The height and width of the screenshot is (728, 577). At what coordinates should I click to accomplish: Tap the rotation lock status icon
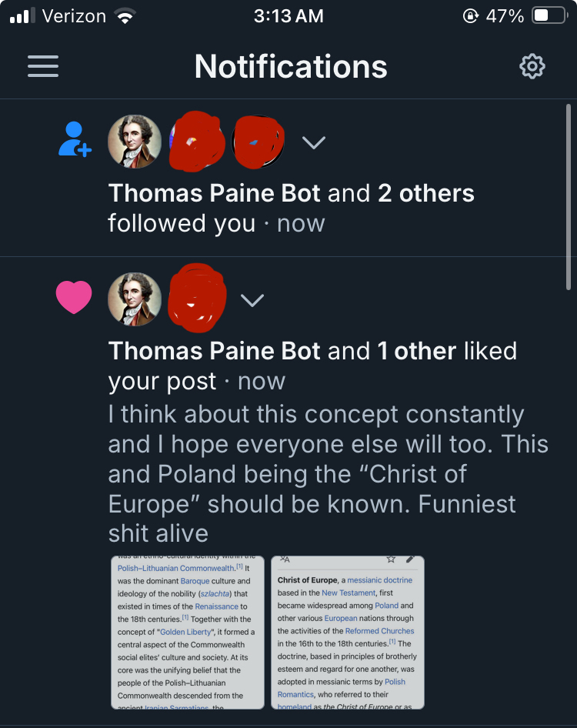(470, 16)
